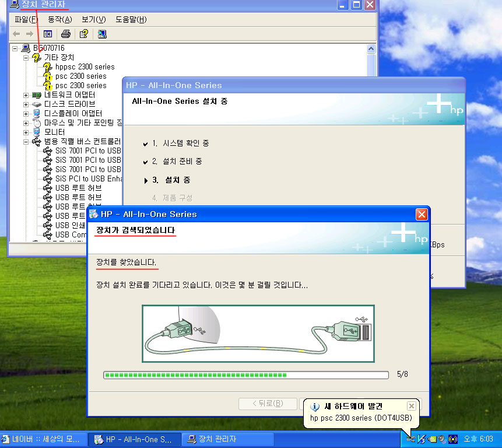
Task: Open 파일(F) menu in Device Manager
Action: 26,19
